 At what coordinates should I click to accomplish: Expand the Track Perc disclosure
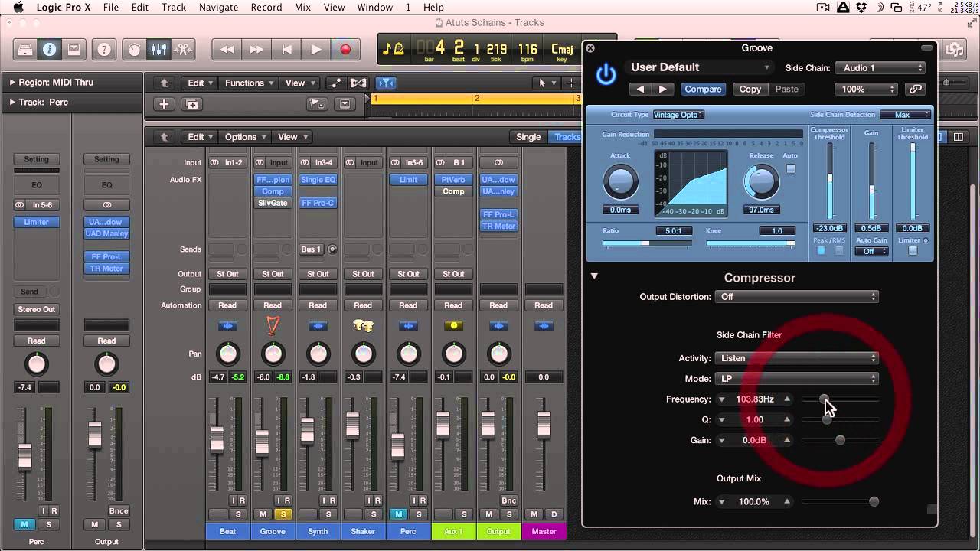(12, 102)
